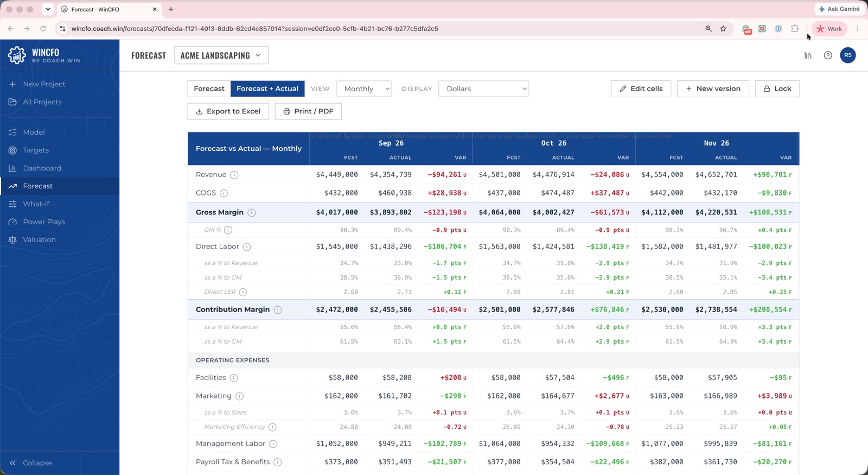Open the help question mark icon
Image resolution: width=868 pixels, height=475 pixels.
coord(828,55)
